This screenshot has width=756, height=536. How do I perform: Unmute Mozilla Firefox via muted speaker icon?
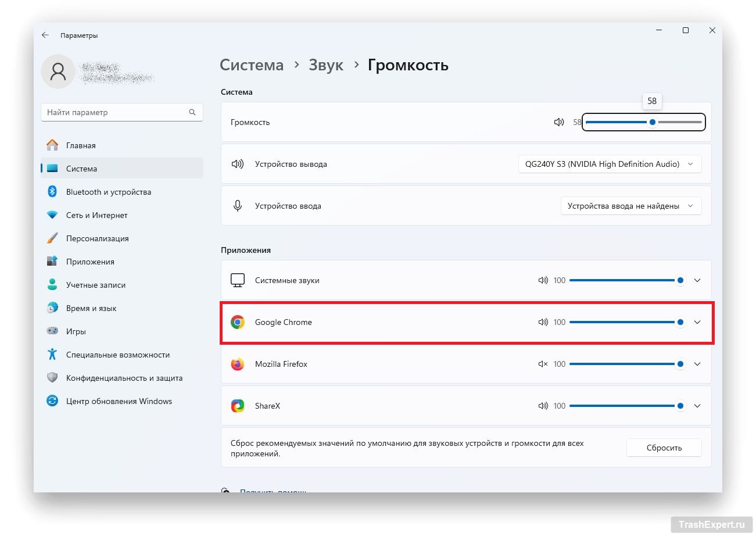point(543,364)
